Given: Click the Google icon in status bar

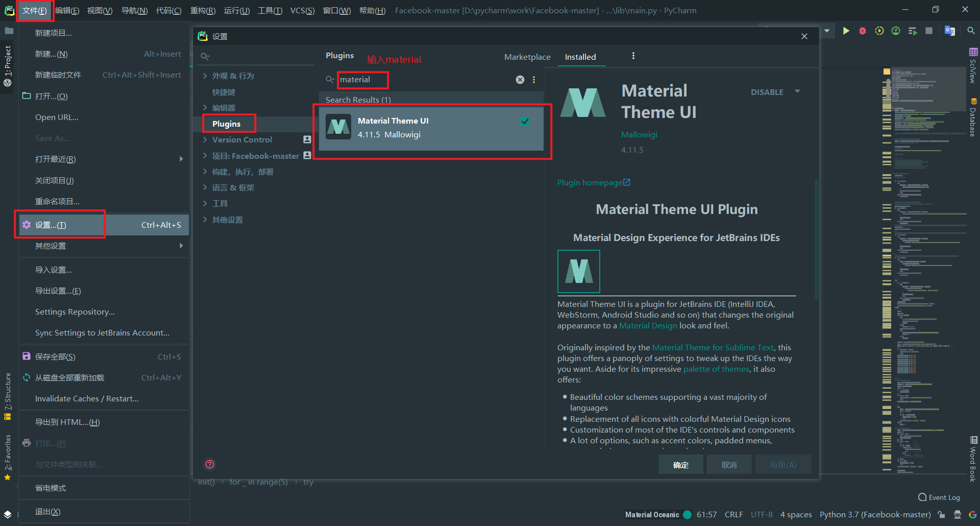Looking at the screenshot, I should click(972, 515).
